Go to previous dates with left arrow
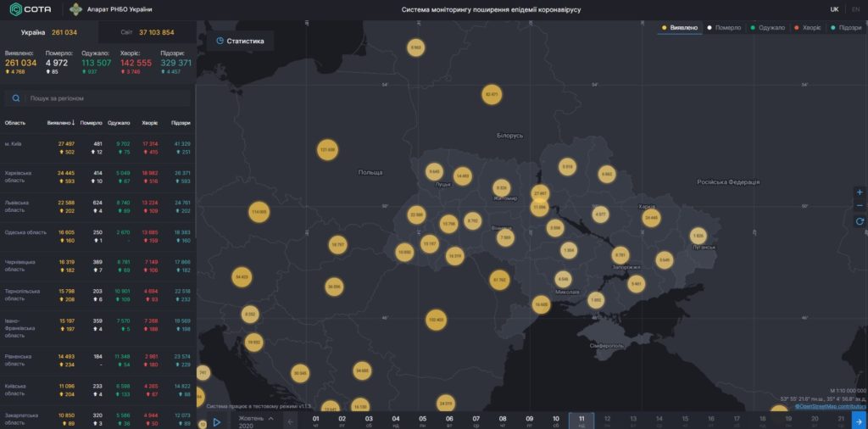 pos(292,422)
